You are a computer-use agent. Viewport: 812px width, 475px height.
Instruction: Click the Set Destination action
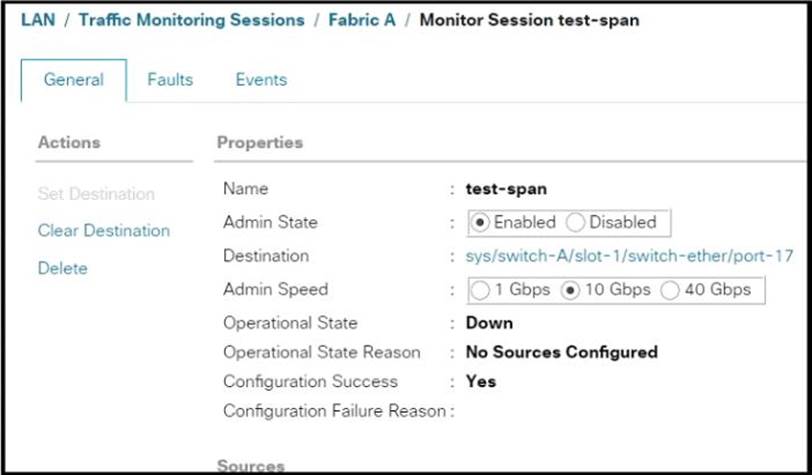click(96, 194)
